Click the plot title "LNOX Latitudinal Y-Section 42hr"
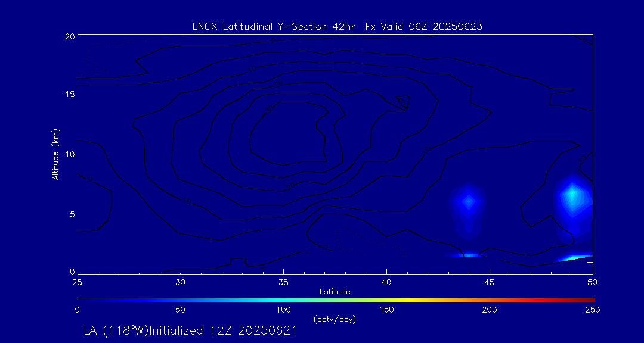This screenshot has height=343, width=644. point(274,27)
